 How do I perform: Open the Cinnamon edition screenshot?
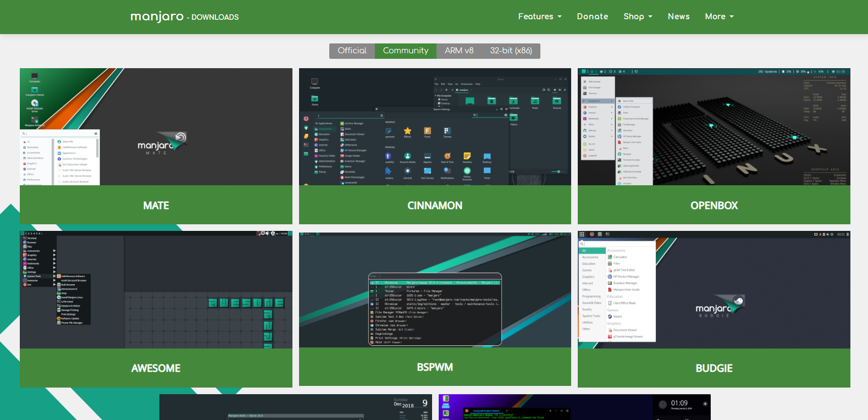tap(435, 126)
